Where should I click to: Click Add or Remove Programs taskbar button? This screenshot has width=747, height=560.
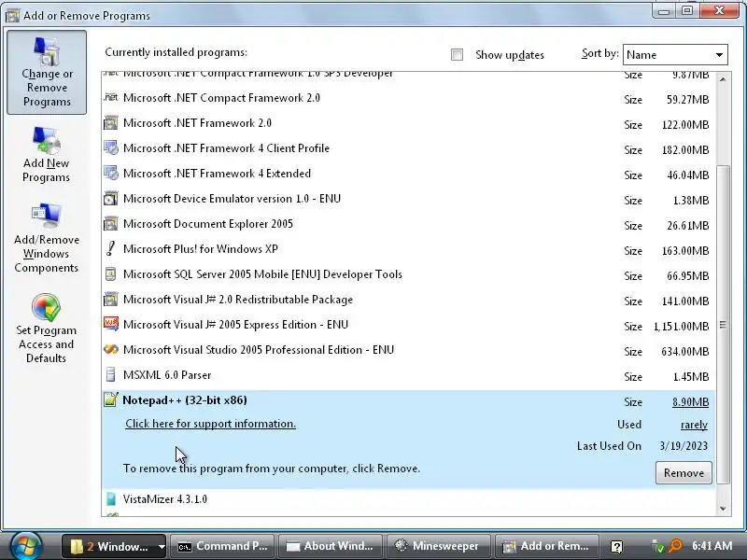click(547, 546)
